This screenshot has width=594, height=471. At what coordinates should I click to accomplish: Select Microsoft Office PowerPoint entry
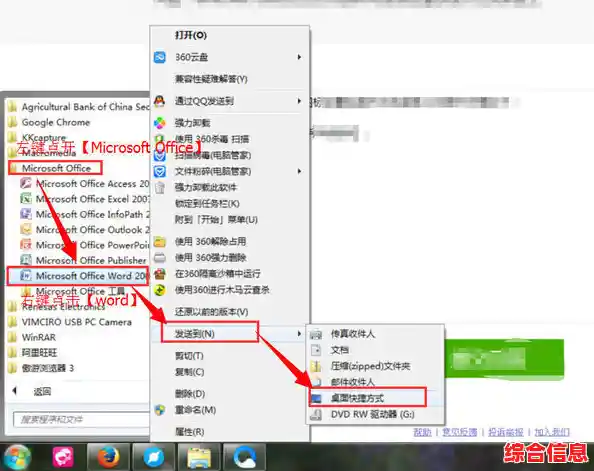click(x=84, y=245)
